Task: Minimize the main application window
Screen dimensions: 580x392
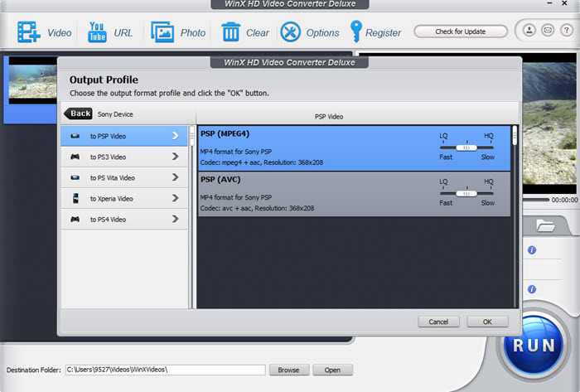Action: [549, 3]
